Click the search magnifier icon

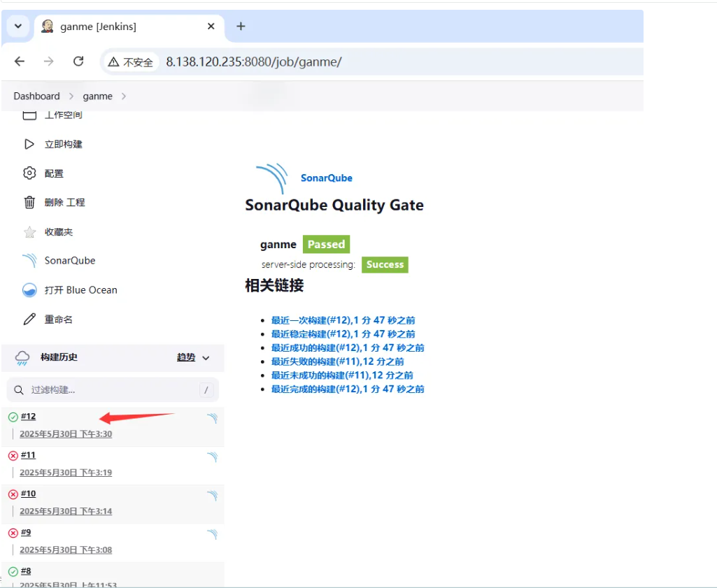[x=19, y=389]
